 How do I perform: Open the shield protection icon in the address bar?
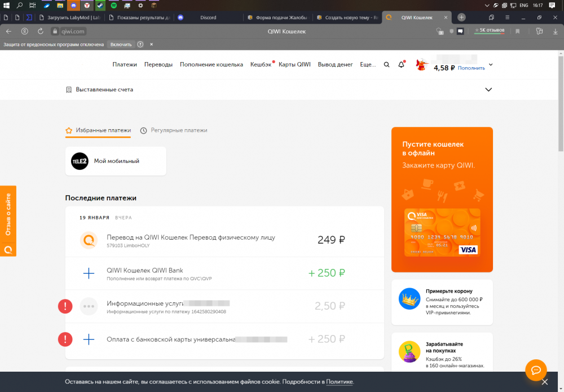[451, 31]
